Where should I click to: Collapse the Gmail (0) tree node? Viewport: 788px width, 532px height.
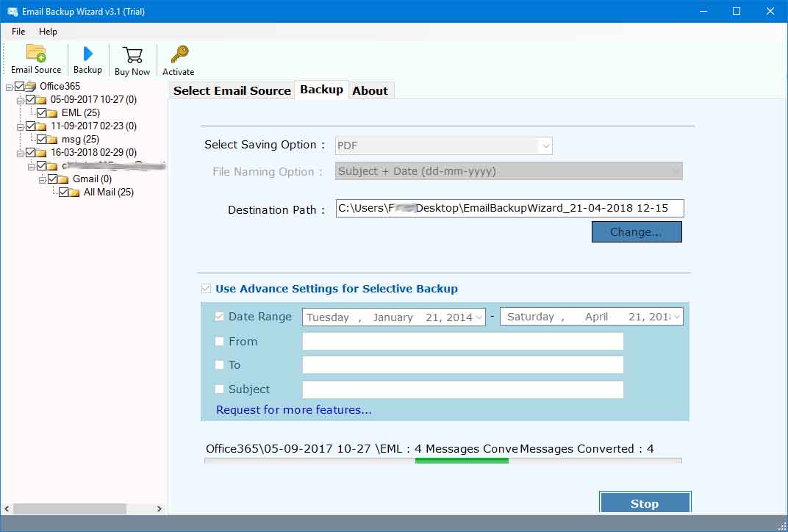(x=42, y=180)
